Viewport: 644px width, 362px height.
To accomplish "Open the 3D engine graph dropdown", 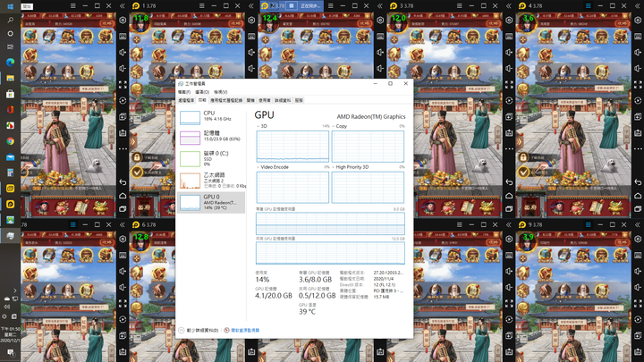I will coord(258,126).
